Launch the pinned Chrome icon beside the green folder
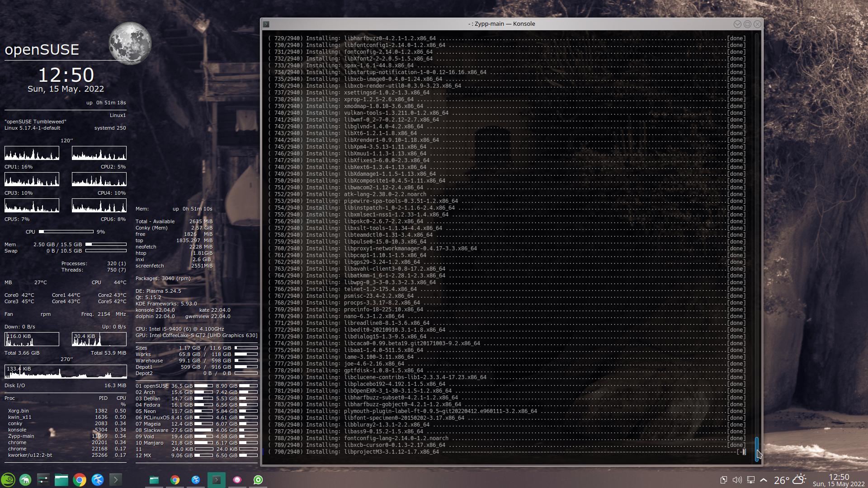The width and height of the screenshot is (868, 488). 79,480
